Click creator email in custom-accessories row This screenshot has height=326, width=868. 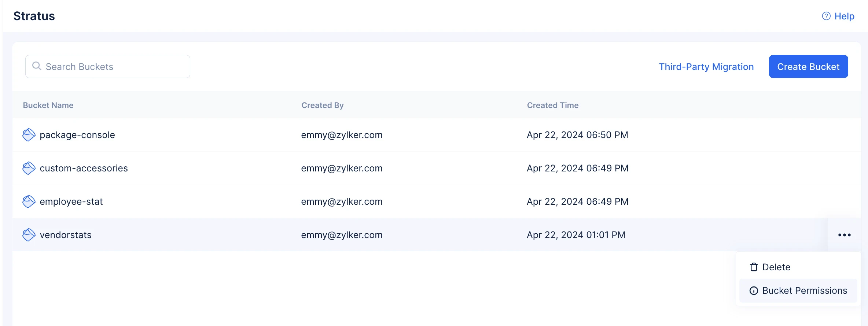point(342,168)
